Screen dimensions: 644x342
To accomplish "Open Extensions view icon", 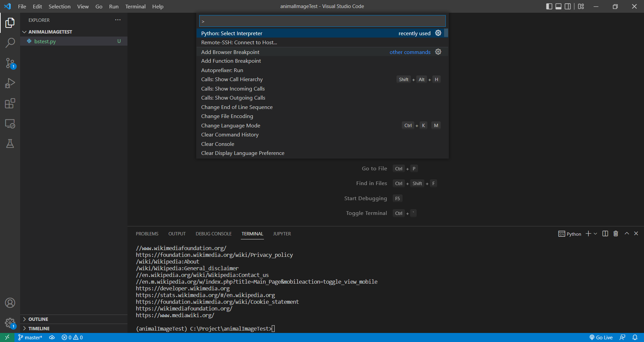I will (x=10, y=103).
